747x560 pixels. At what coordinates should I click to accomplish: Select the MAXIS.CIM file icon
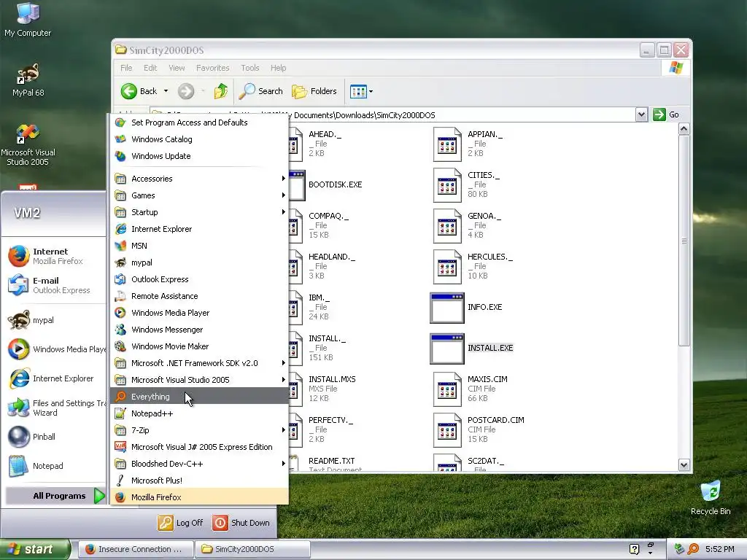(x=447, y=389)
